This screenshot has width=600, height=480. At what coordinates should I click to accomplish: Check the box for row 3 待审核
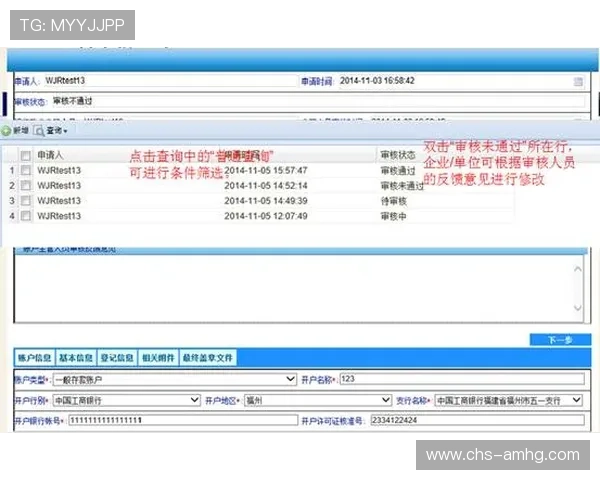pos(26,201)
